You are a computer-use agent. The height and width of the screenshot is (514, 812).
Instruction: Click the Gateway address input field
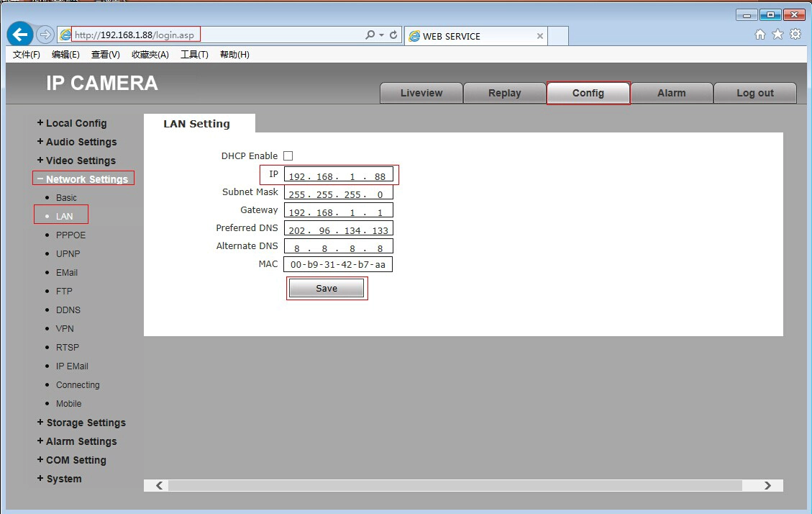[x=338, y=210]
